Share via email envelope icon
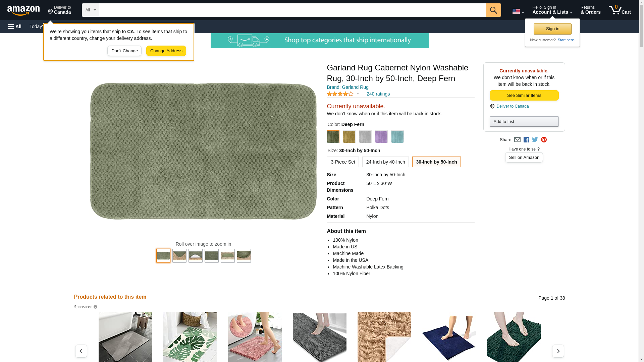This screenshot has width=644, height=362. pyautogui.click(x=517, y=140)
